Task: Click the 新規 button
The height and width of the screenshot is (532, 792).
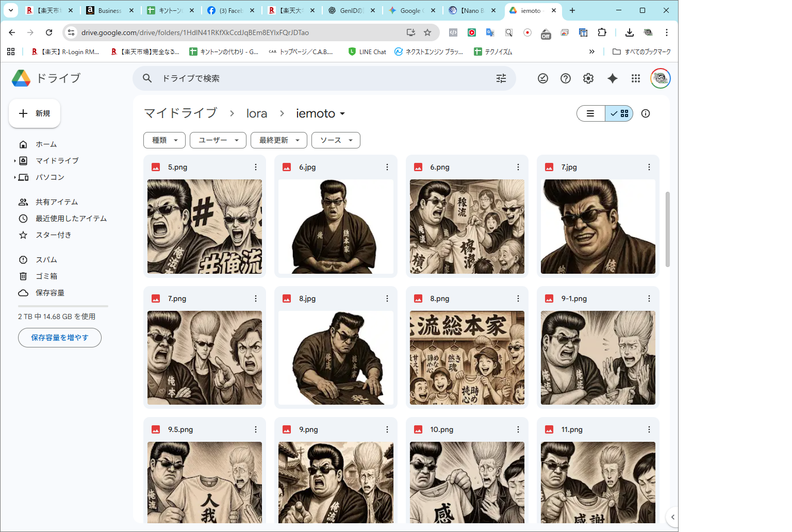Action: pos(35,113)
